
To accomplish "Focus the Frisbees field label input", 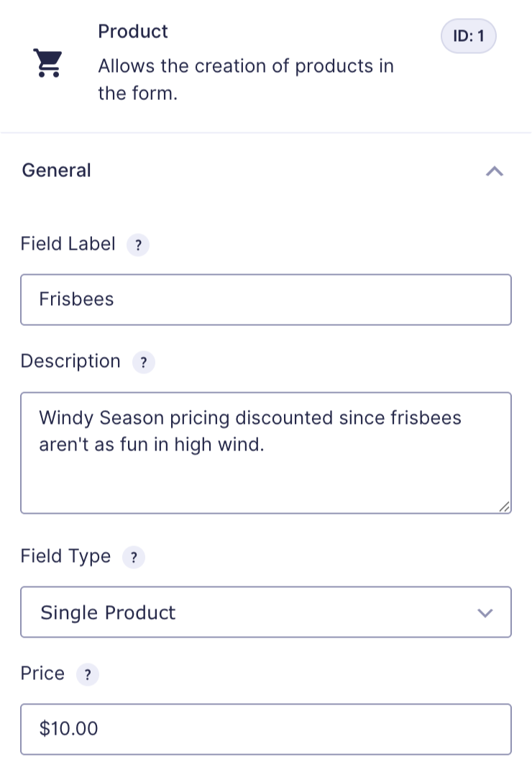I will pyautogui.click(x=266, y=299).
